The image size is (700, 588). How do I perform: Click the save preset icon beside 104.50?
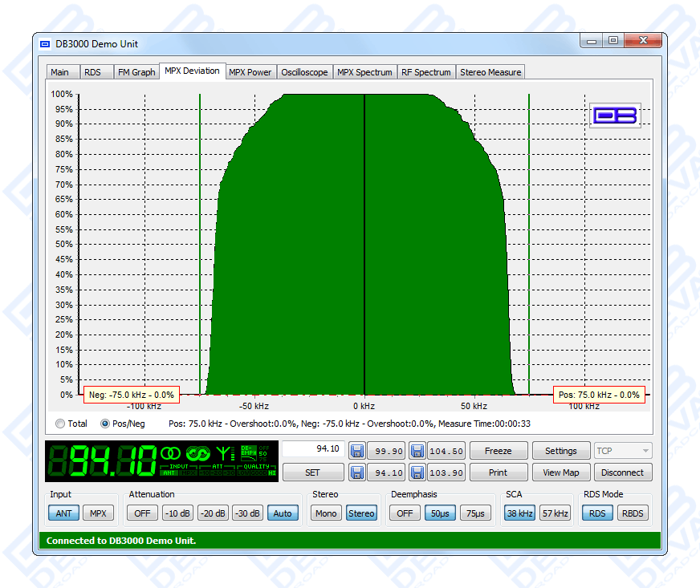point(417,451)
